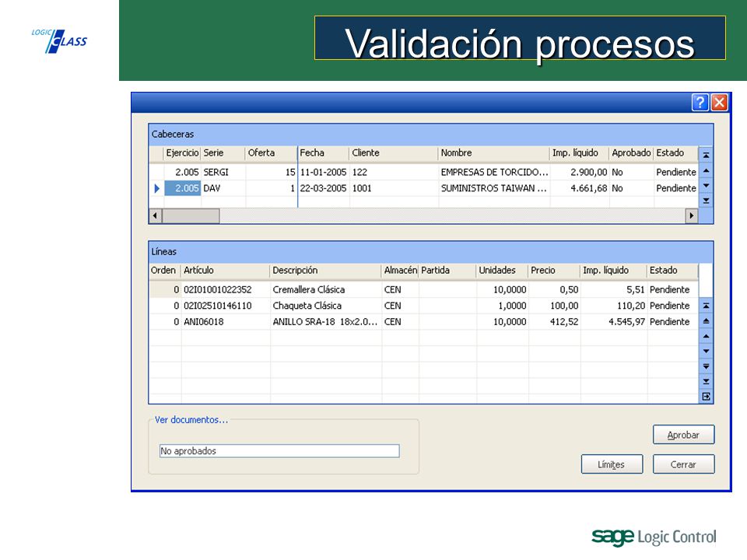Image resolution: width=747 pixels, height=560 pixels.
Task: Click Estado header in Cabeceras grid
Action: point(675,153)
